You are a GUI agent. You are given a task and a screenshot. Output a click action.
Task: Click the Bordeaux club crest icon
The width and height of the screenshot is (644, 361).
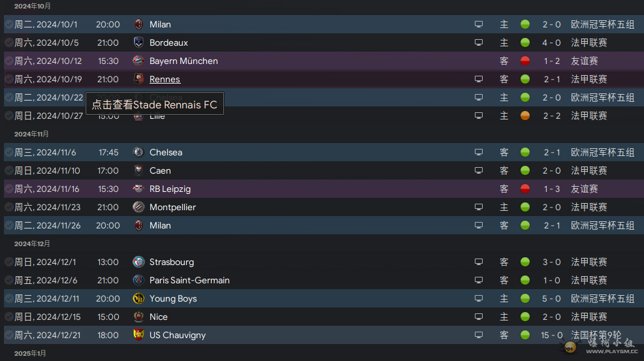pos(139,42)
